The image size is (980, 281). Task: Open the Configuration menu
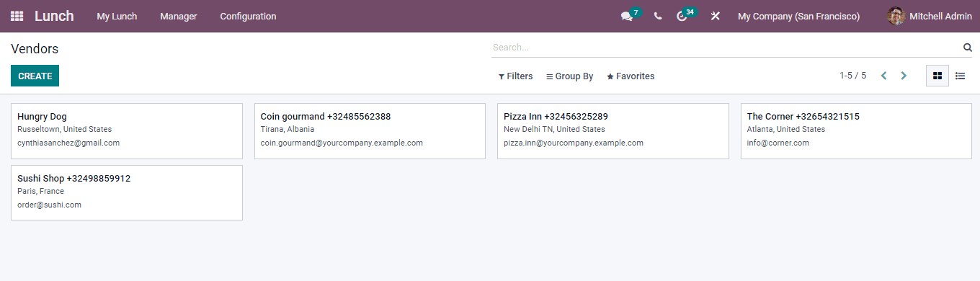248,16
